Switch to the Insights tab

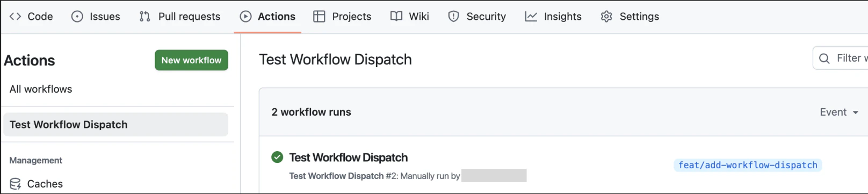(x=553, y=17)
